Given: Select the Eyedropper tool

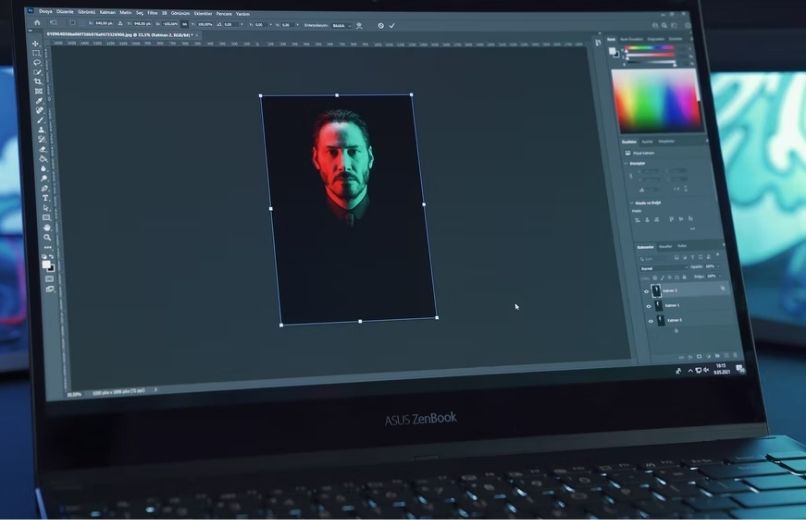Looking at the screenshot, I should pyautogui.click(x=39, y=101).
